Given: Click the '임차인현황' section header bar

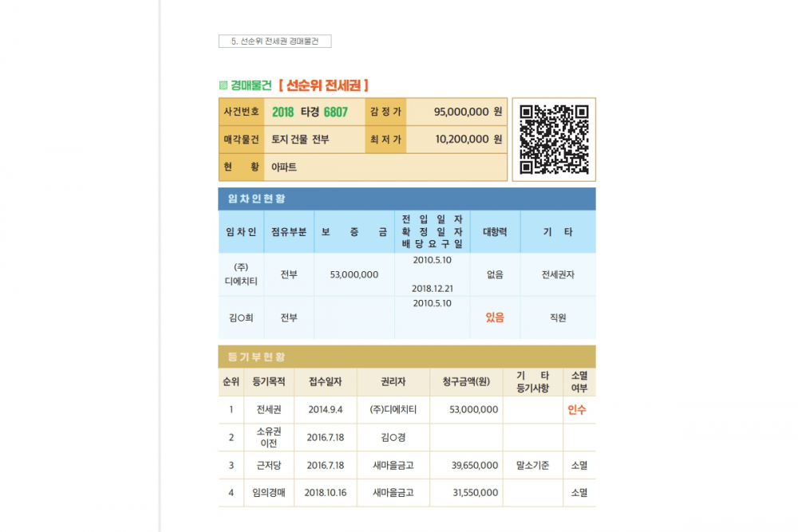Looking at the screenshot, I should click(x=406, y=199).
